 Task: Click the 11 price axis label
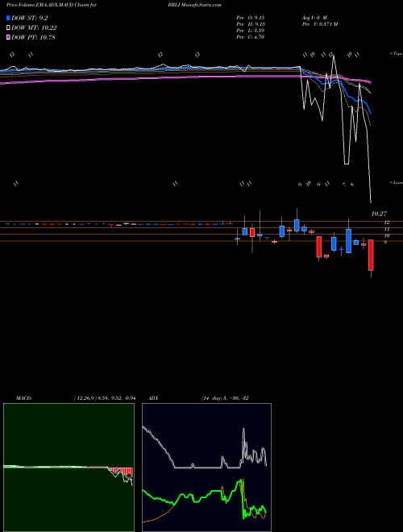pos(386,230)
